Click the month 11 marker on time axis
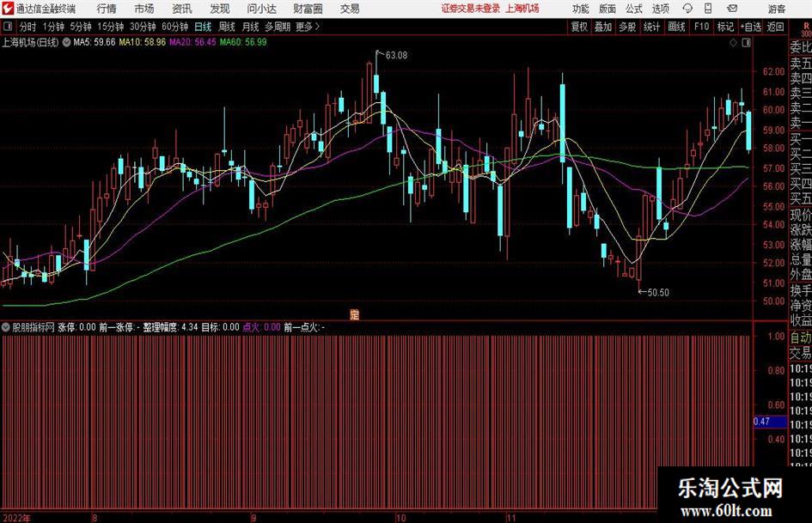 coord(511,518)
